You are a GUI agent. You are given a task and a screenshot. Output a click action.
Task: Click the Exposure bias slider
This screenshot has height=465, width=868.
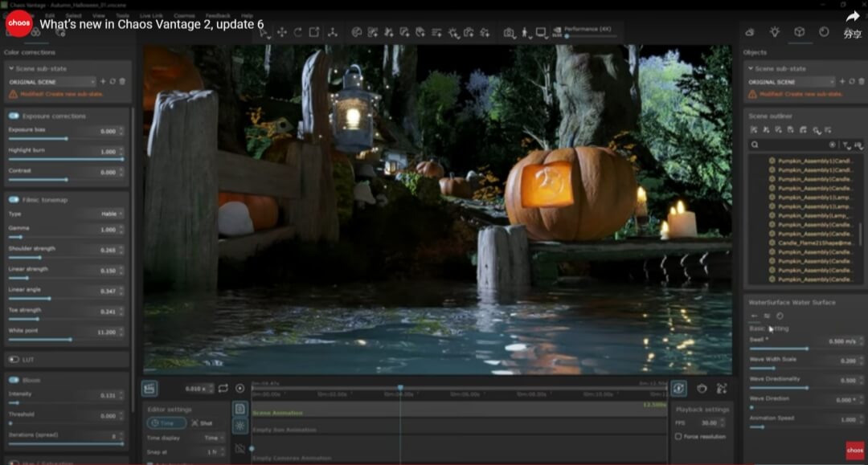point(65,138)
